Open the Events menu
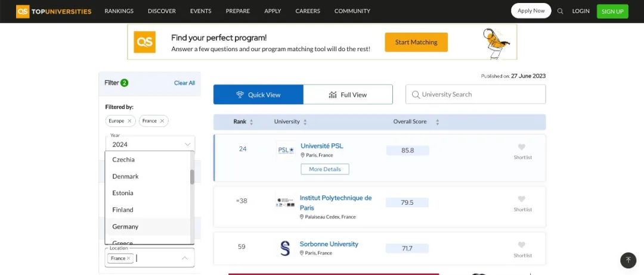 (x=201, y=11)
